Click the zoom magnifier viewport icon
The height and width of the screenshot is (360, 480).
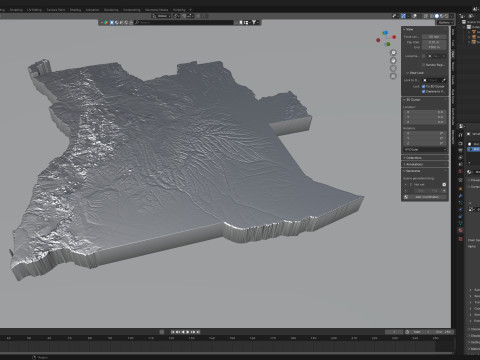click(393, 53)
